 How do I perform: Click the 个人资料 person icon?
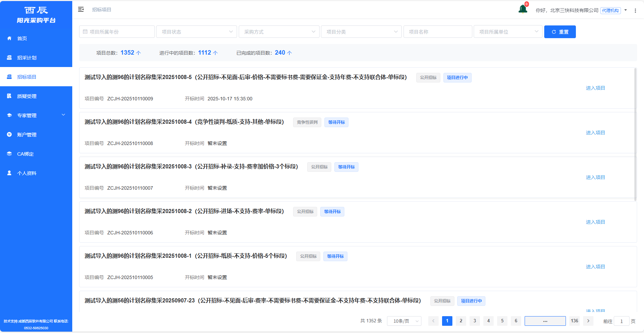[9, 173]
